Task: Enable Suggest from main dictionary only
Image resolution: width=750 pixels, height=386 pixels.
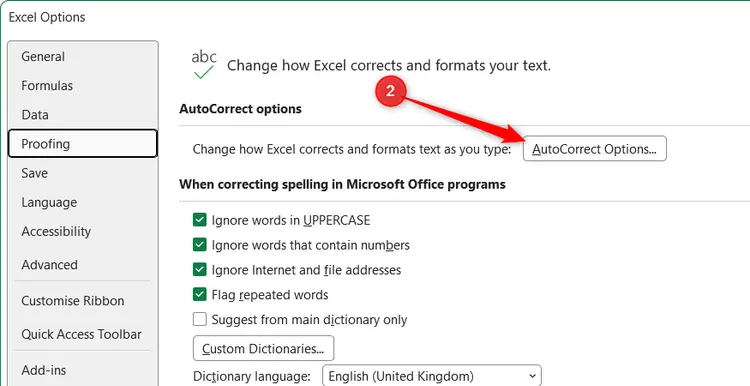Action: pyautogui.click(x=199, y=319)
